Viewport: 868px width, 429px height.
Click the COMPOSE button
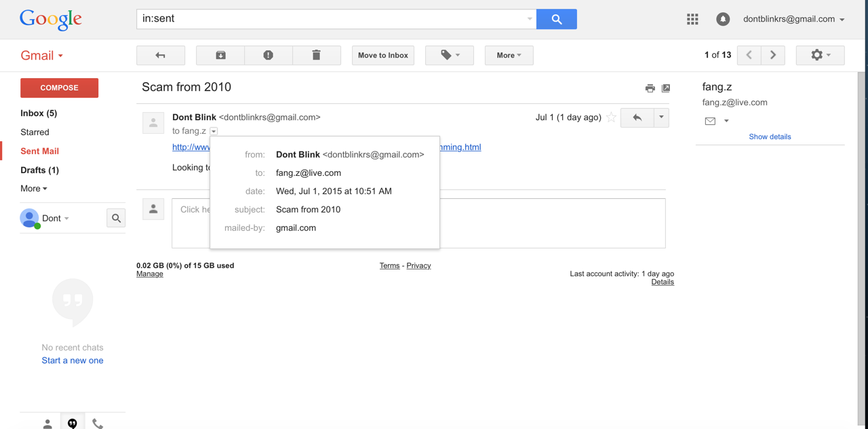[x=60, y=88]
